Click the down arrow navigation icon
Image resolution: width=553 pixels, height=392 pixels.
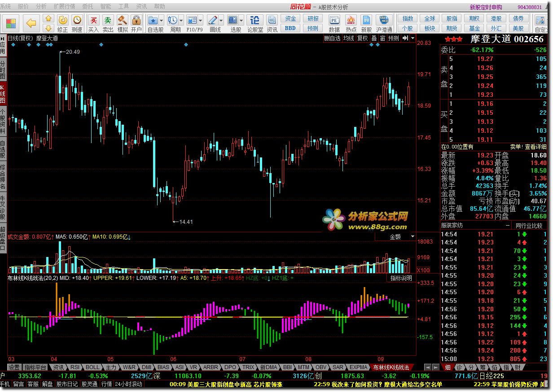pos(48,28)
